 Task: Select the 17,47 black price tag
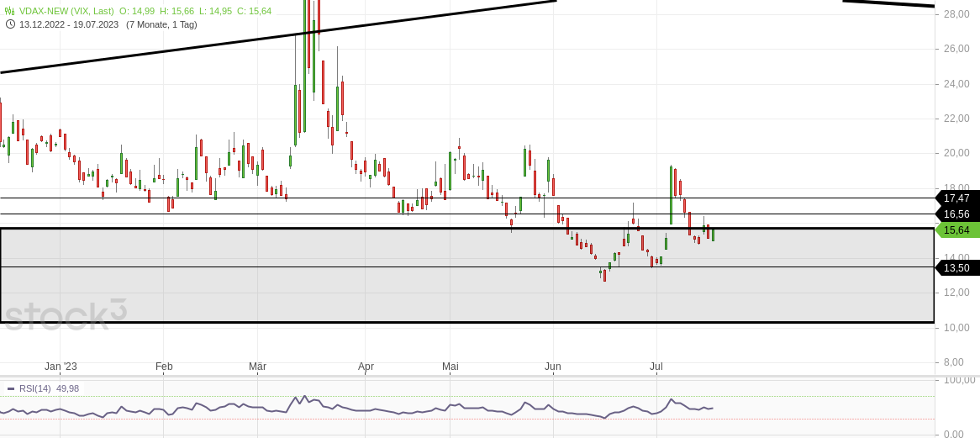click(x=956, y=198)
